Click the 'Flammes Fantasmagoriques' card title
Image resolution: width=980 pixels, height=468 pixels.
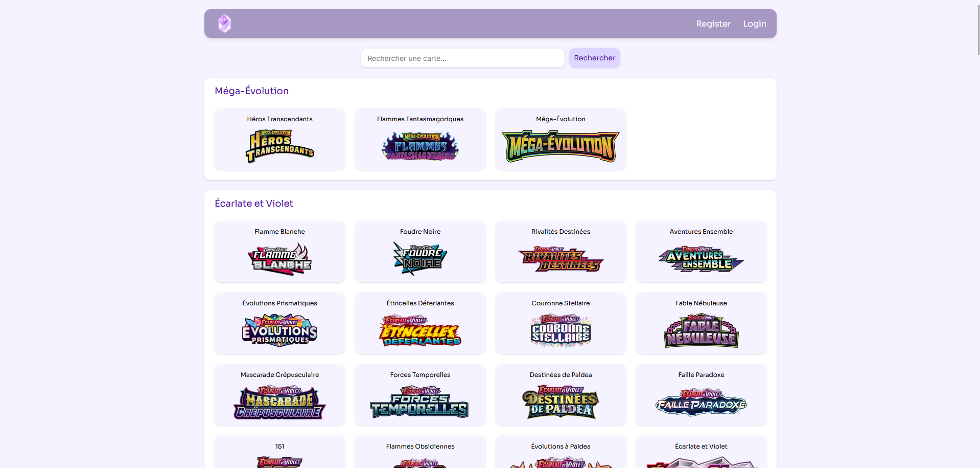[421, 119]
